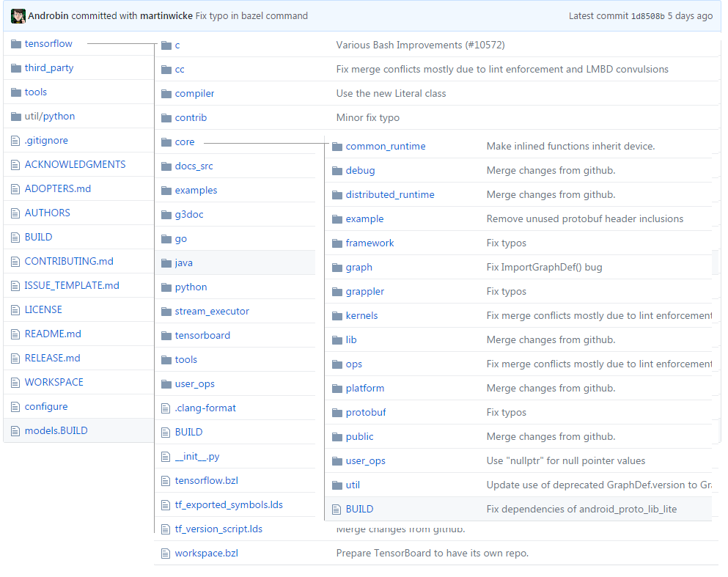The height and width of the screenshot is (577, 728).
Task: Click folder icon beside stream_executor
Action: pyautogui.click(x=166, y=312)
